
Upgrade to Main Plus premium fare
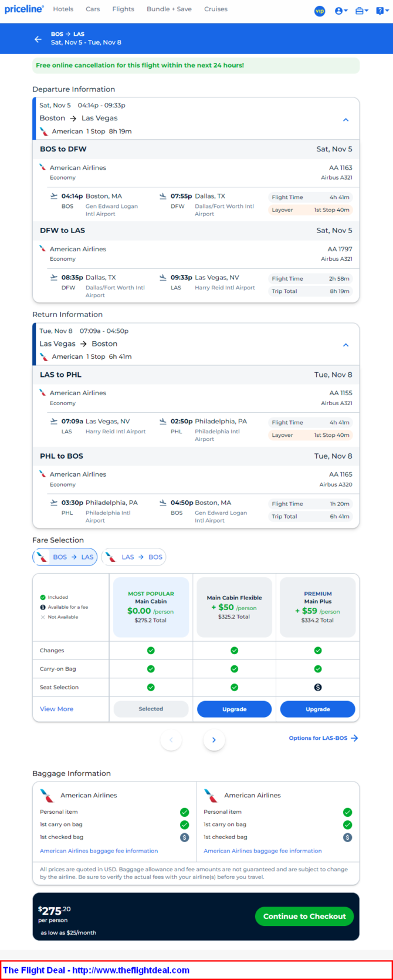[x=318, y=709]
